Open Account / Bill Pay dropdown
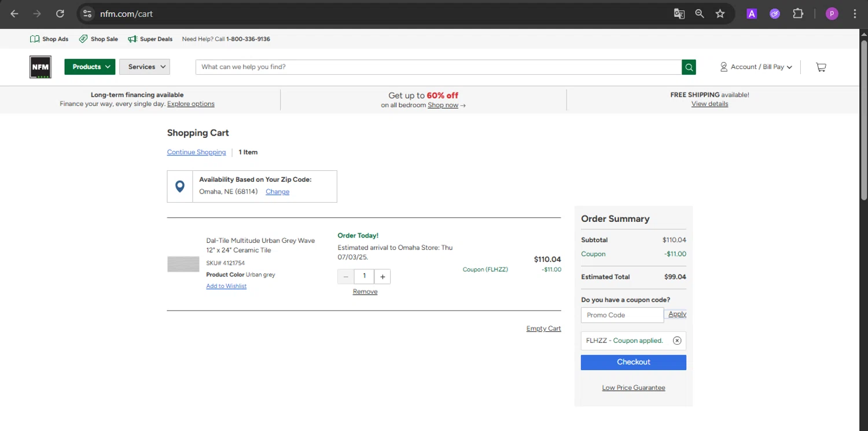The height and width of the screenshot is (431, 868). coord(756,67)
